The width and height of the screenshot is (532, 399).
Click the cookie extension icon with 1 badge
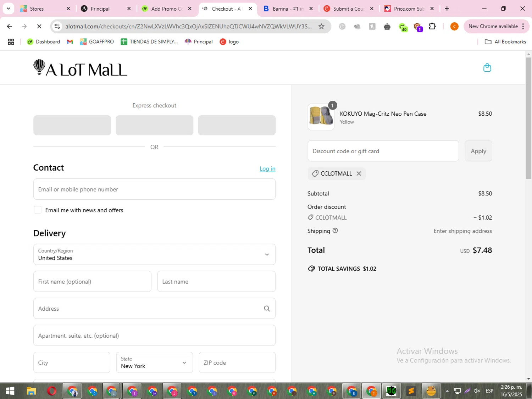418,27
